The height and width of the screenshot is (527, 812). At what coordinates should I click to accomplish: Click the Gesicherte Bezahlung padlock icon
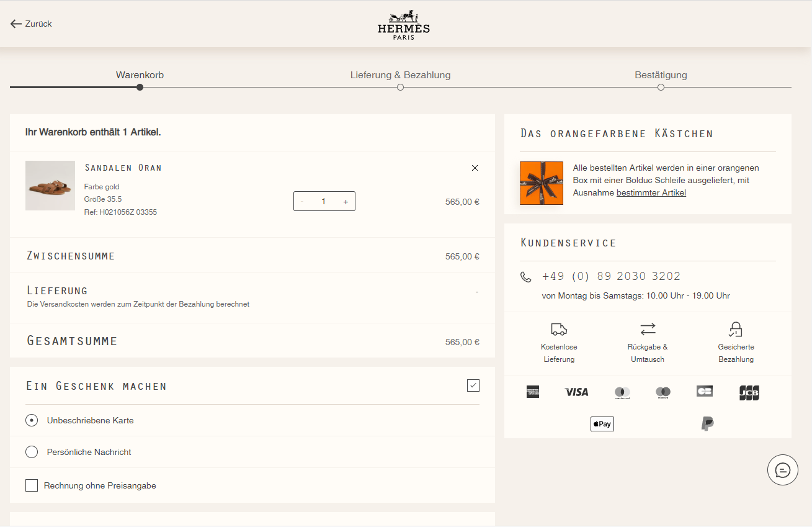[736, 329]
